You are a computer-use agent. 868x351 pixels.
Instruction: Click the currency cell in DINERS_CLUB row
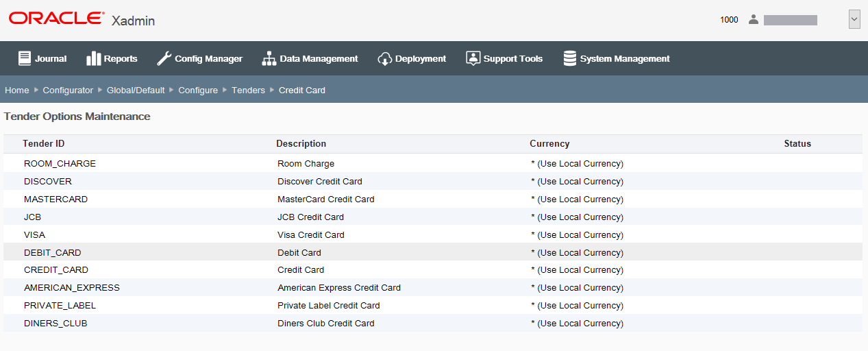[x=578, y=324]
